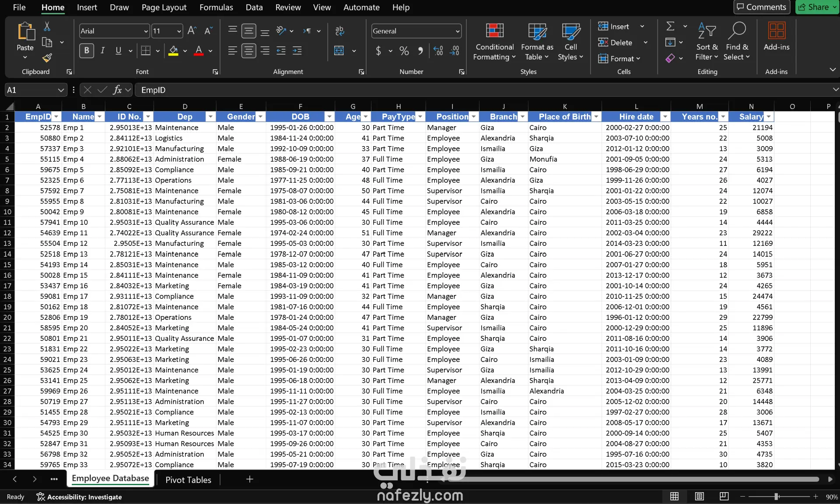This screenshot has height=504, width=840.
Task: Click the Borders icon
Action: [146, 51]
